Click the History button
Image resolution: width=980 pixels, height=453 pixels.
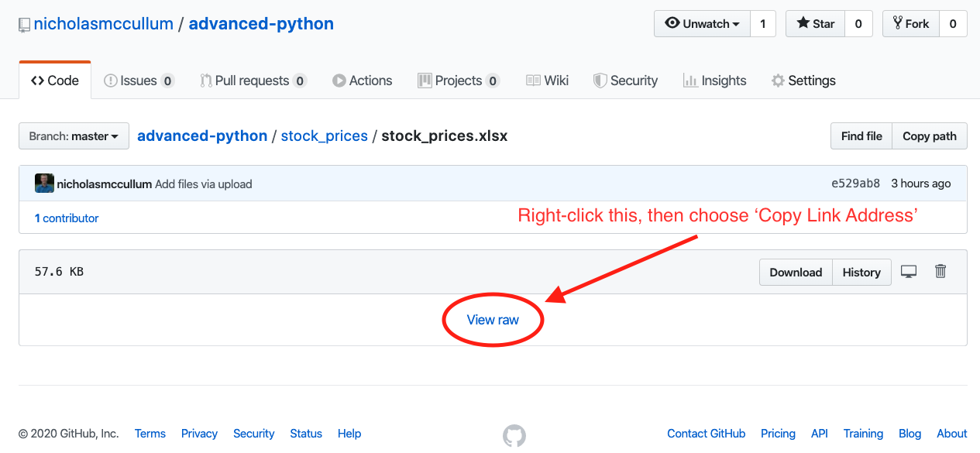tap(861, 273)
